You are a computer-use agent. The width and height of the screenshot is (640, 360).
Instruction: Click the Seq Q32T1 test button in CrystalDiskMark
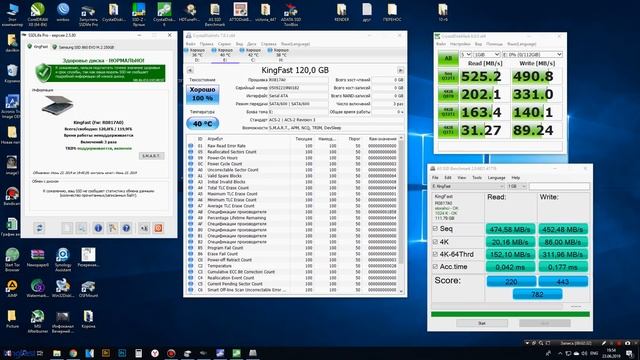[x=448, y=76]
